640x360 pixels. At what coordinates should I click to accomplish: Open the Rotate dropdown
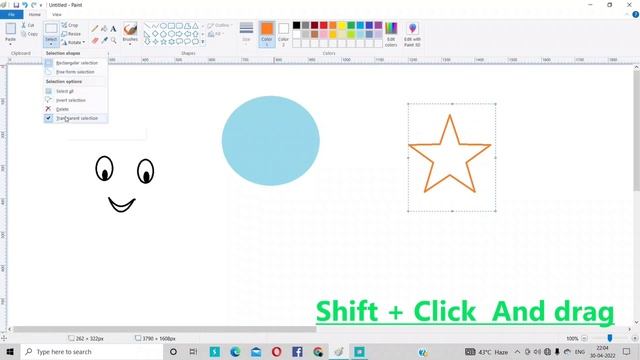coord(73,42)
